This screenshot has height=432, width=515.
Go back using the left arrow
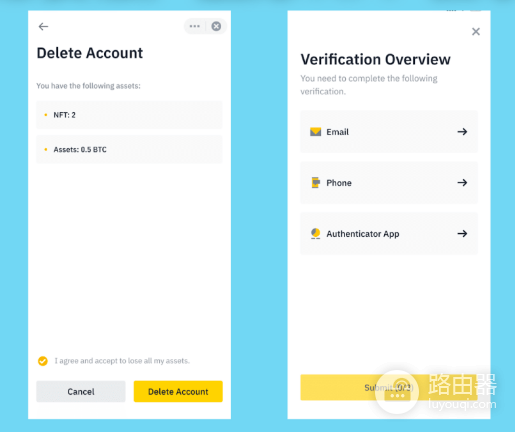(x=43, y=26)
